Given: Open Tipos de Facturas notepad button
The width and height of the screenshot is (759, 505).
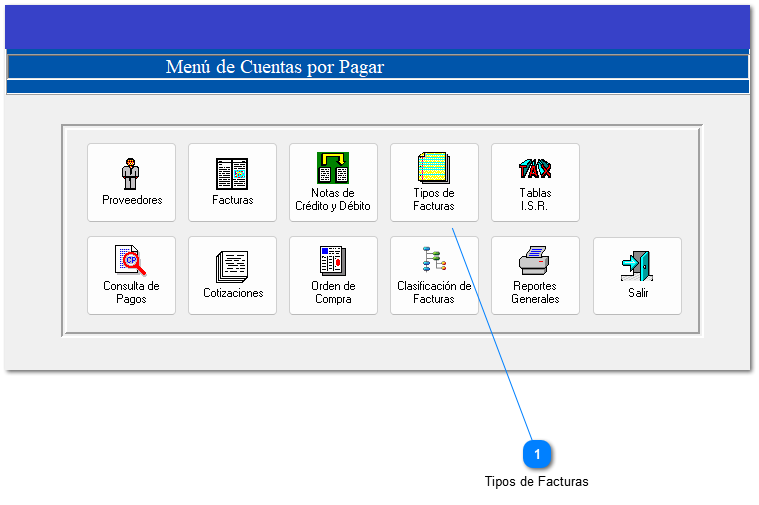Looking at the screenshot, I should (434, 183).
